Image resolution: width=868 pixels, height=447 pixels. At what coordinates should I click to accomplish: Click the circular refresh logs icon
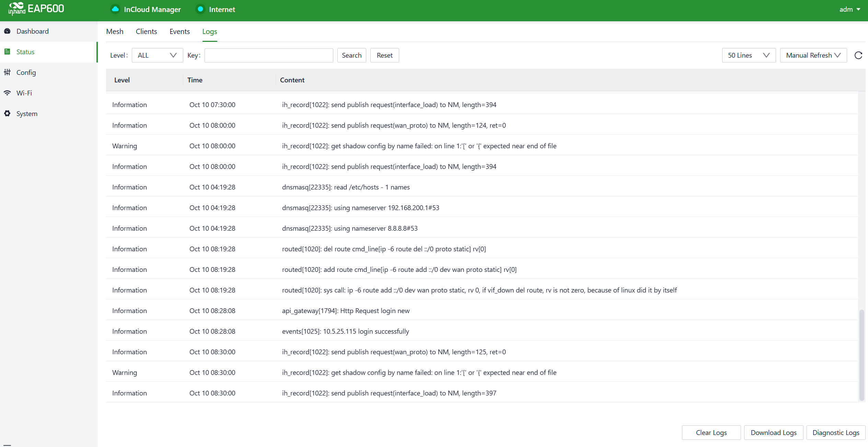858,55
